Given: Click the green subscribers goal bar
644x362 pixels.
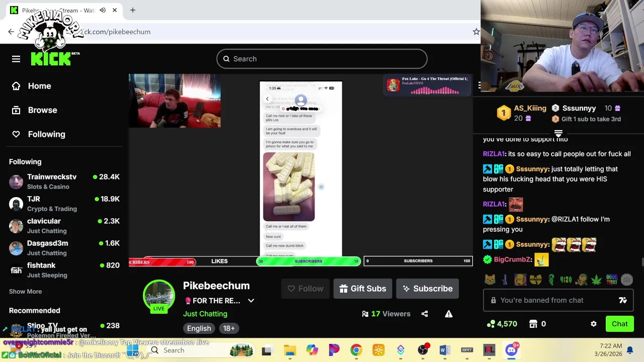Looking at the screenshot, I should (308, 261).
